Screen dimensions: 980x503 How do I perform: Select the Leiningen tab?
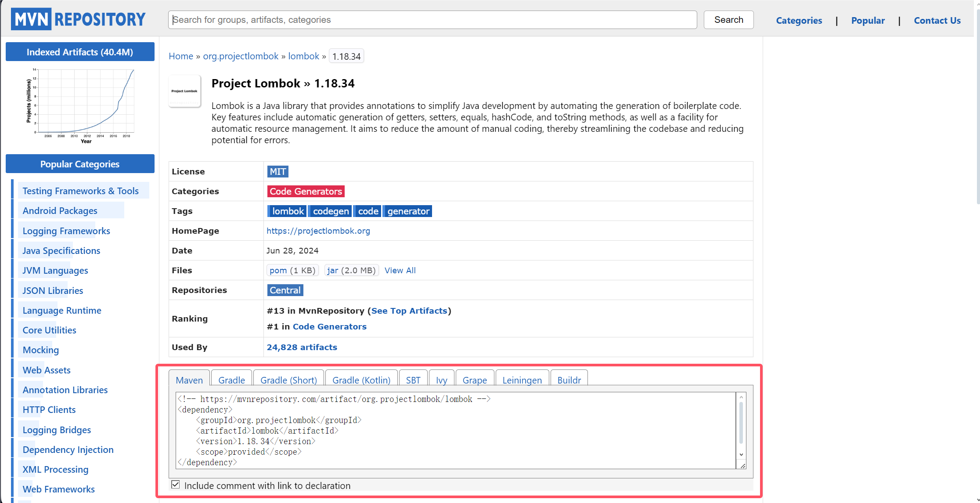[522, 380]
